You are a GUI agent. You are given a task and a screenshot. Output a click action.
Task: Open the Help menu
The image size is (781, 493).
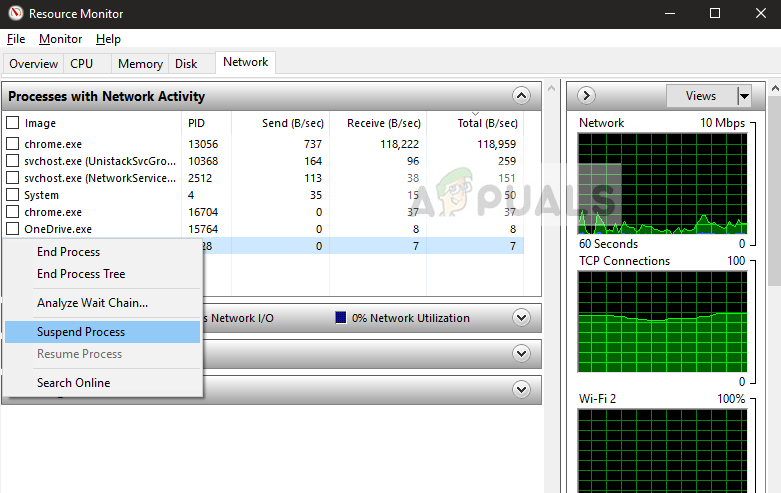108,39
